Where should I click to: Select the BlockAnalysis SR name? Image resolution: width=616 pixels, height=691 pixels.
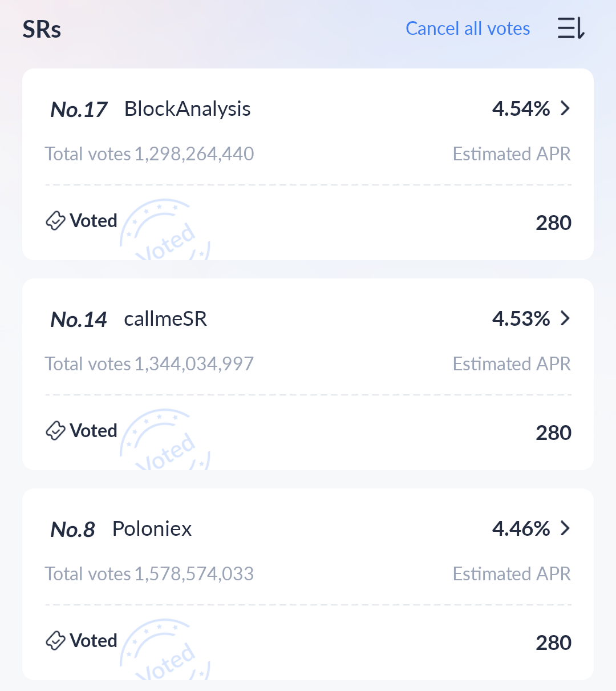point(187,109)
